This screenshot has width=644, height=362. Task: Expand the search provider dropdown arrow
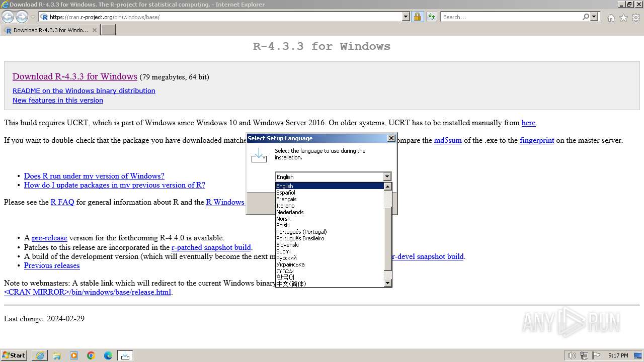[594, 17]
